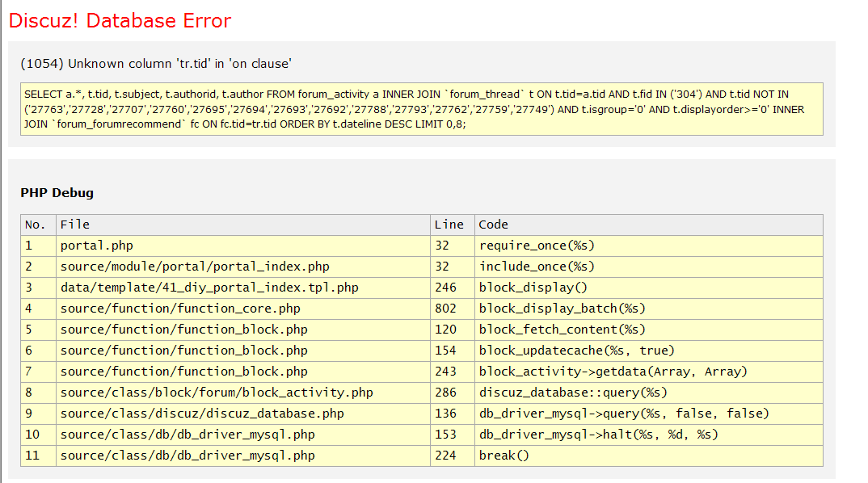Click the 'No.' column header
Image resolution: width=868 pixels, height=483 pixels.
(x=38, y=225)
